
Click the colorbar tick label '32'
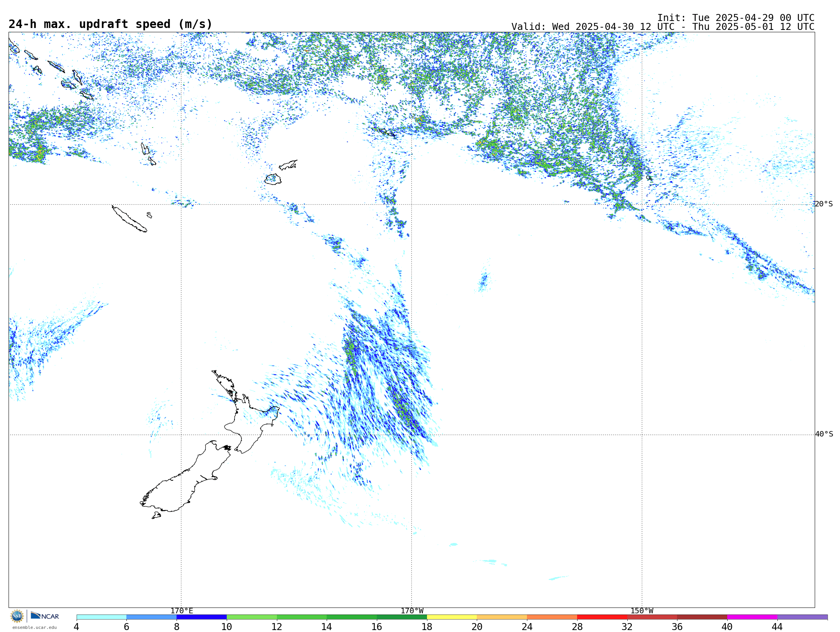coord(627,627)
